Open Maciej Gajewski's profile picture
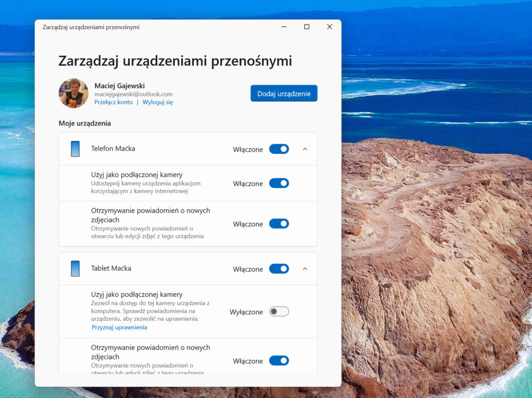This screenshot has width=532, height=398. coord(73,93)
